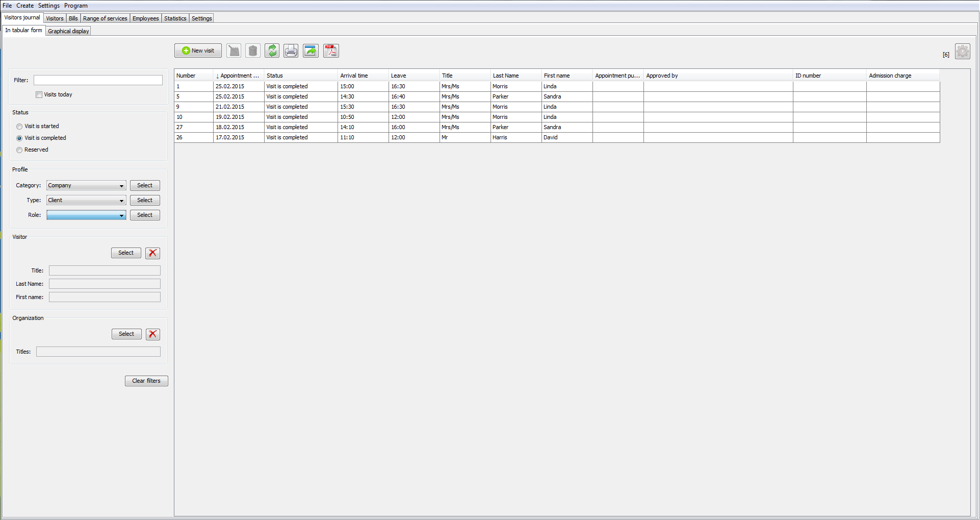Viewport: 980px width, 520px height.
Task: Select the Visit is completed radio option
Action: pyautogui.click(x=19, y=138)
